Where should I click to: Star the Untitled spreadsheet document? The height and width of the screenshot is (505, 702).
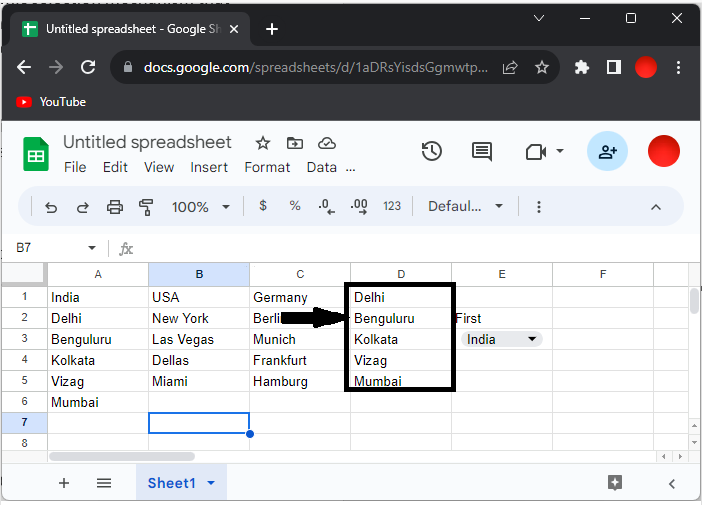(x=263, y=143)
